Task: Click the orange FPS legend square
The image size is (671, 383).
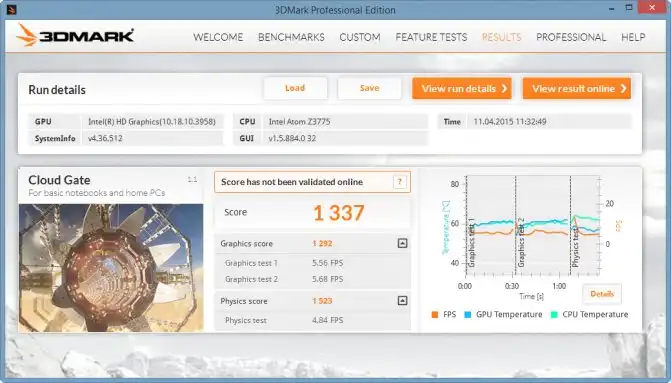Action: 435,315
